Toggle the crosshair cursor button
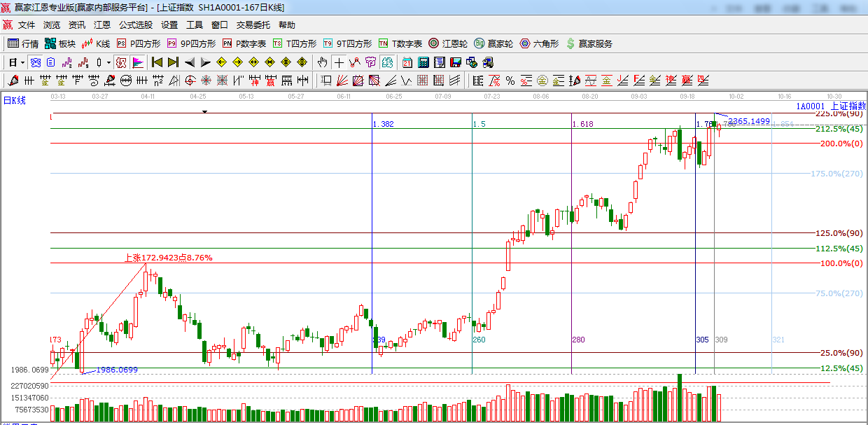This screenshot has height=425, width=868. pyautogui.click(x=339, y=62)
